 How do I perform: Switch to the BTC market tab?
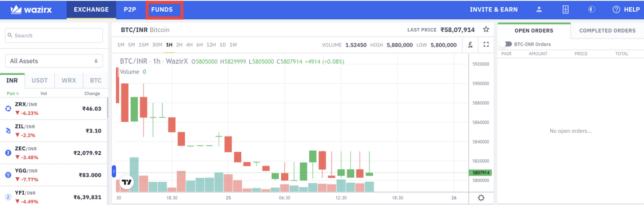(x=96, y=81)
